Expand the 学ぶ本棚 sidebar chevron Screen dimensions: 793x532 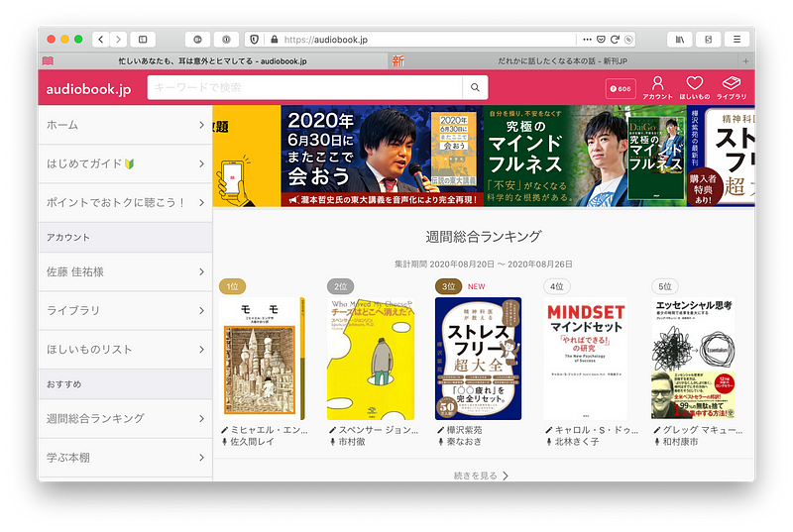(x=201, y=458)
